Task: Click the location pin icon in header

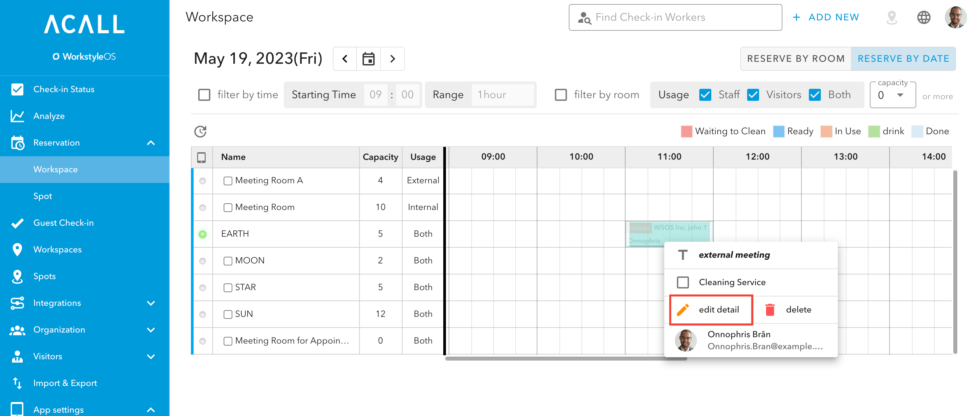Action: (x=892, y=17)
